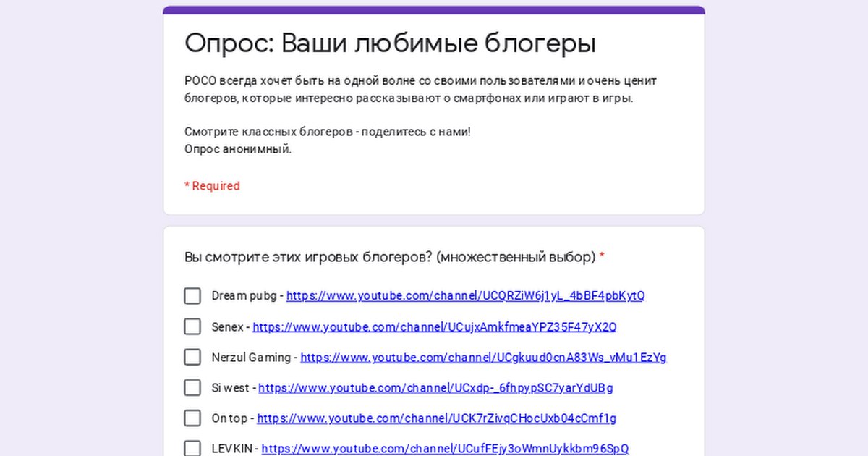Tick the Senex checkbox
The height and width of the screenshot is (456, 868).
pos(192,326)
